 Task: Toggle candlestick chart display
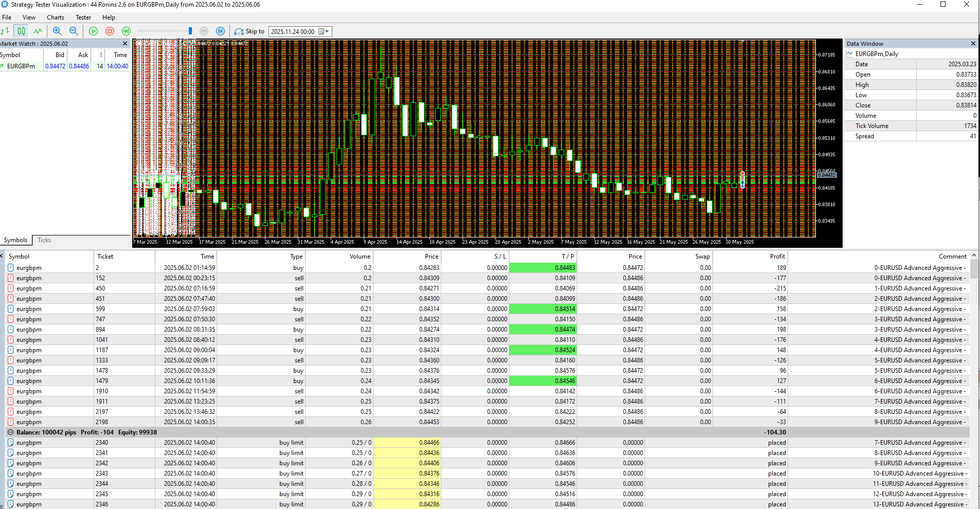point(21,31)
